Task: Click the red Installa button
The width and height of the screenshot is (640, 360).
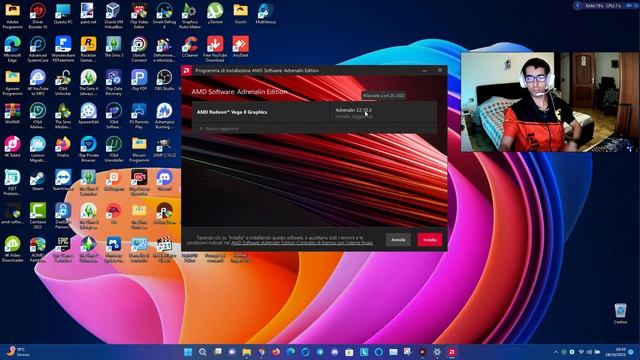Action: (x=430, y=240)
